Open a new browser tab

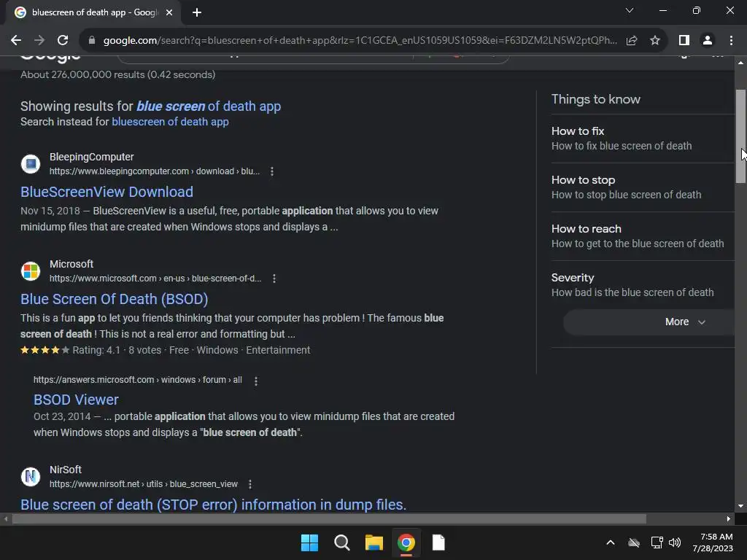tap(197, 12)
